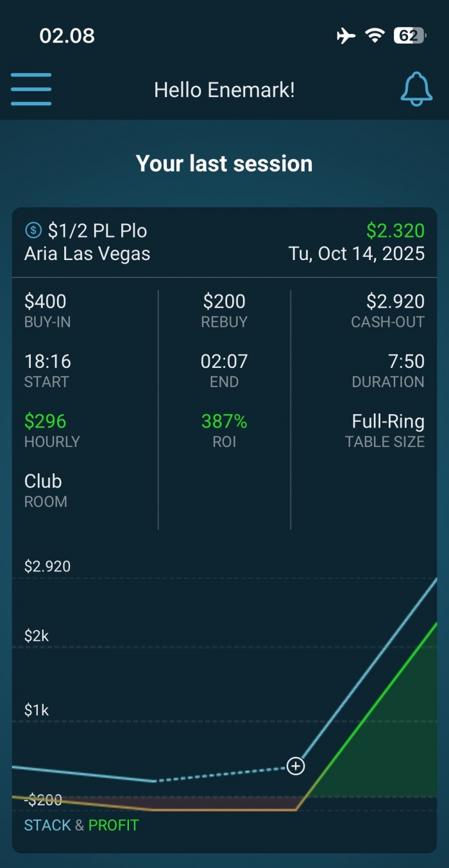Tap the dollar cash game icon
The height and width of the screenshot is (868, 449).
tap(33, 230)
